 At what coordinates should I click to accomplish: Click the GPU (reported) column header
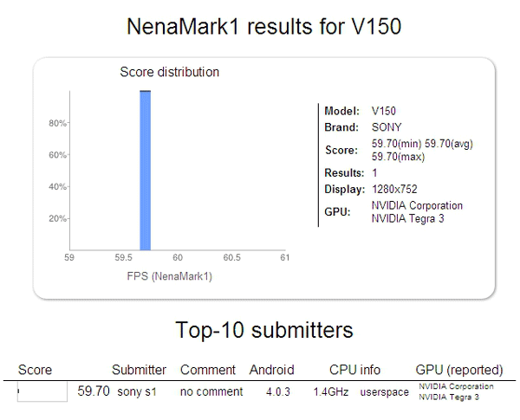click(459, 370)
